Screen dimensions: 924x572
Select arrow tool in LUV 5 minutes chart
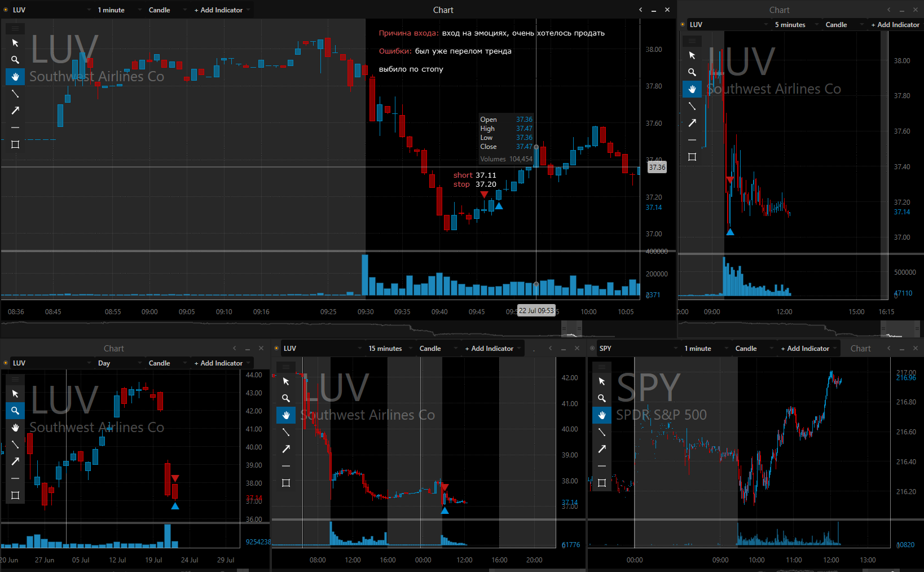692,123
